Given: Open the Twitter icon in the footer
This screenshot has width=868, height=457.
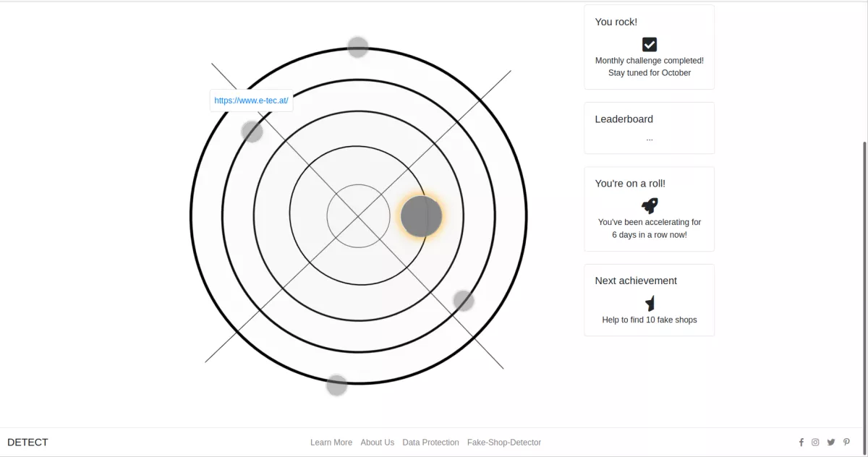Looking at the screenshot, I should tap(830, 442).
